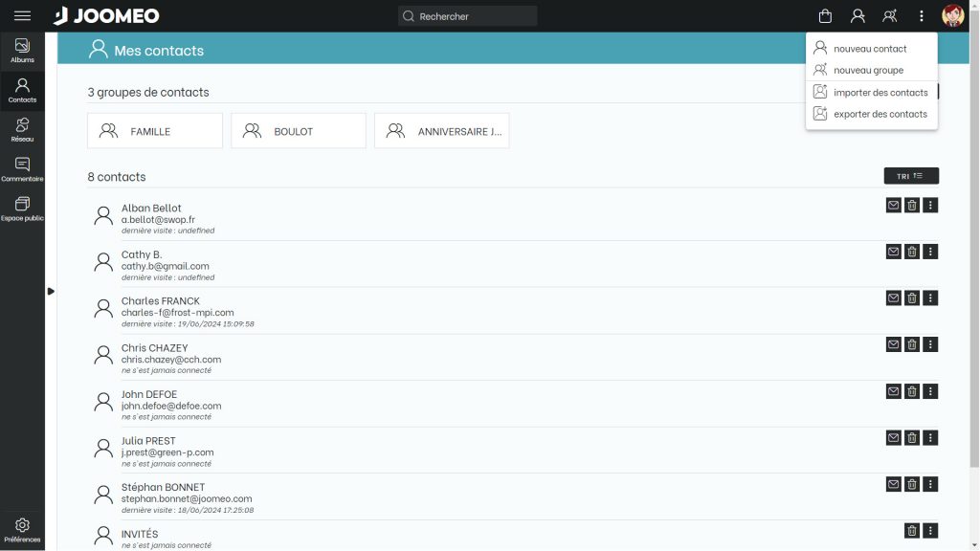Select "exporter des contacts" menu entry

[880, 114]
